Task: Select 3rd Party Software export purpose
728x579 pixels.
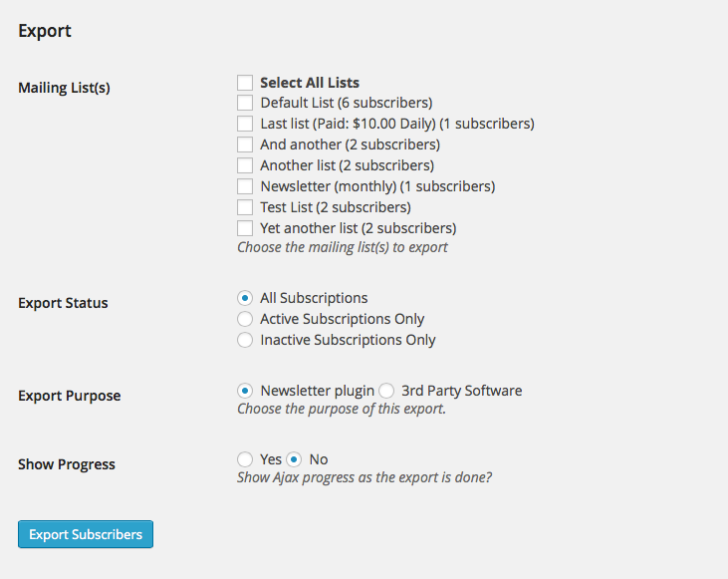Action: tap(386, 391)
